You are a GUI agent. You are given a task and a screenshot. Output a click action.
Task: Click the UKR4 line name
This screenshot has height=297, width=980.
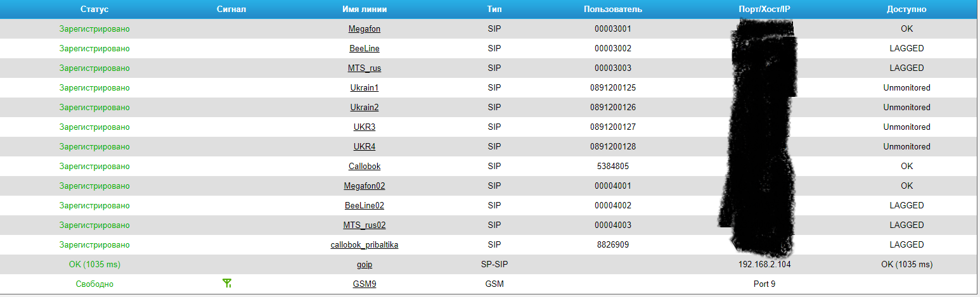364,146
